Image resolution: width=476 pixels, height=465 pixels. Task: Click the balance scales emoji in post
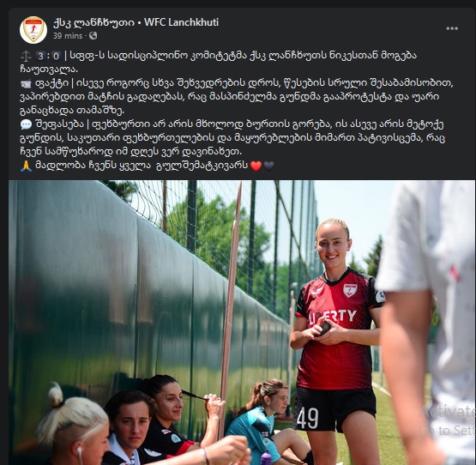point(26,56)
